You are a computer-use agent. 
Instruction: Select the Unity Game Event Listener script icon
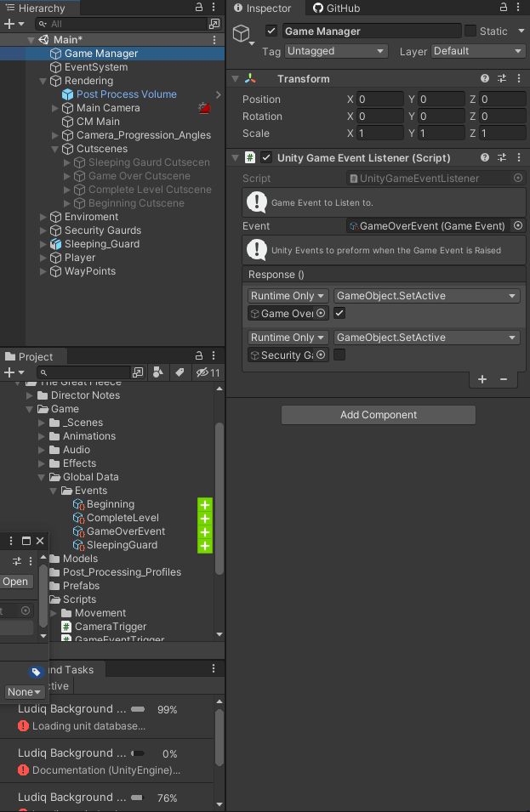[248, 157]
